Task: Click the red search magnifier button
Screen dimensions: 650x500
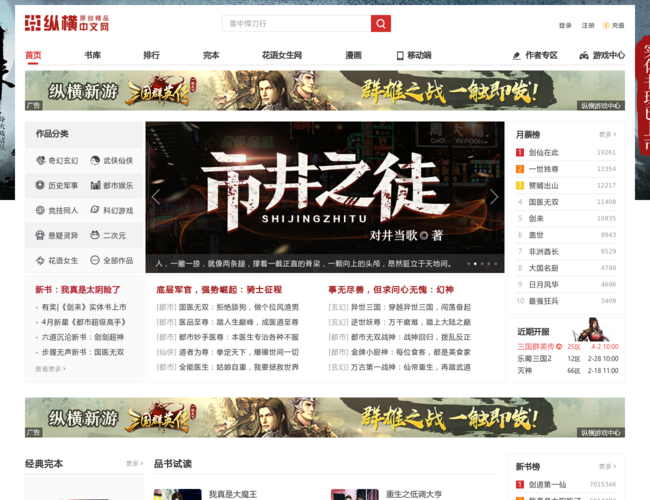Action: click(381, 24)
